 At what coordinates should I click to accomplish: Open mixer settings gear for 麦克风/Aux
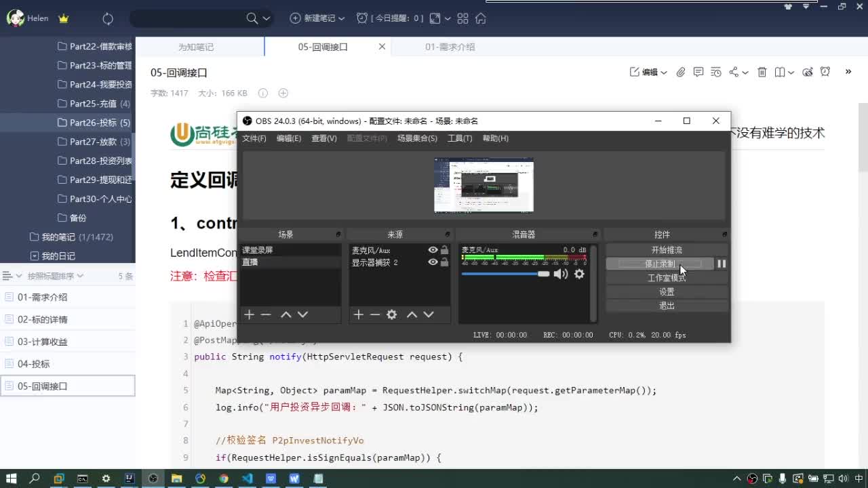pyautogui.click(x=579, y=274)
